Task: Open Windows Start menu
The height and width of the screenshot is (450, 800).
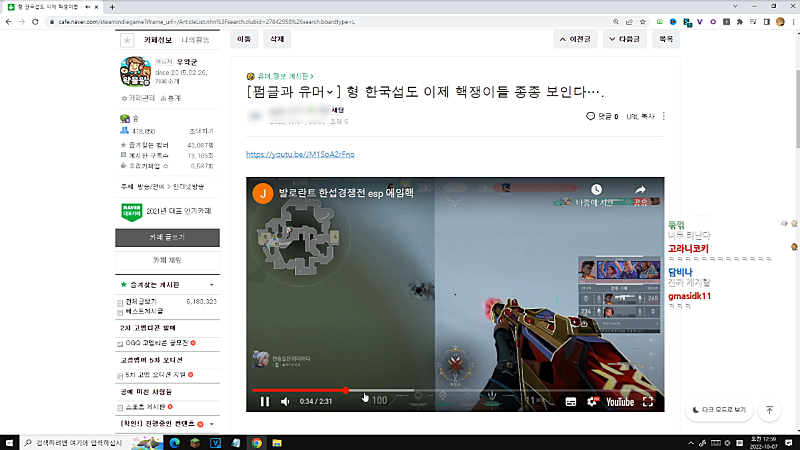Action: click(x=9, y=443)
